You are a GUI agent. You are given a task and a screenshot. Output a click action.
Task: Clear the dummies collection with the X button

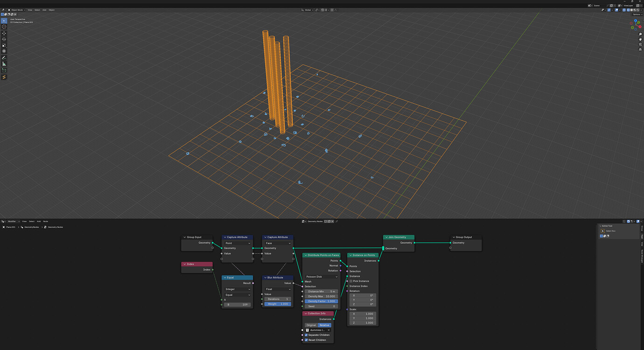pyautogui.click(x=329, y=330)
